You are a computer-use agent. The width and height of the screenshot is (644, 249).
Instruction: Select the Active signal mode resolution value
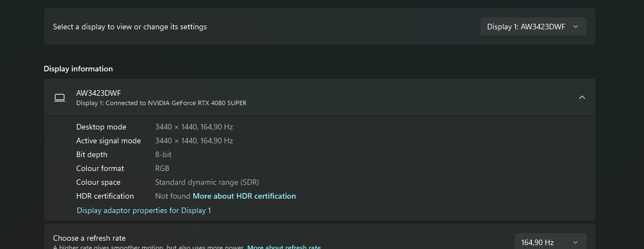click(194, 141)
